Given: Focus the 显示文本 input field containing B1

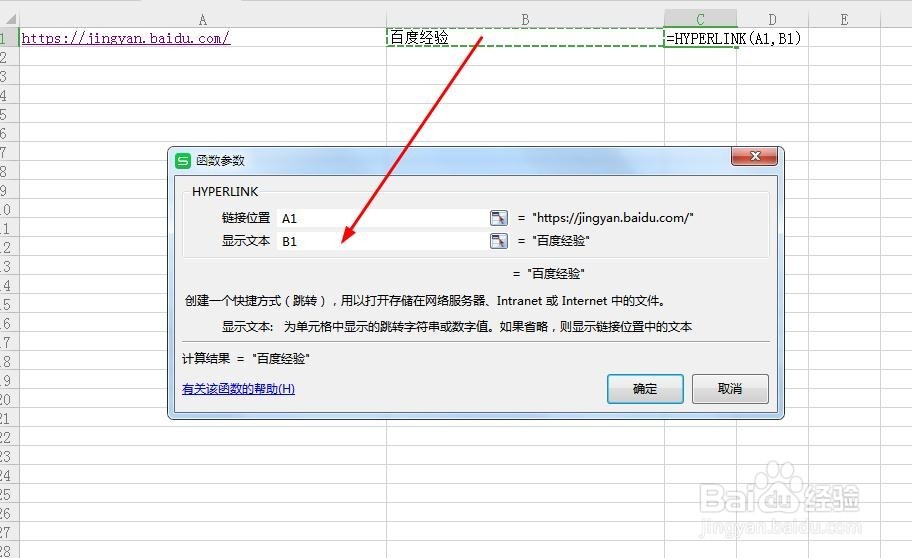Looking at the screenshot, I should pos(383,241).
